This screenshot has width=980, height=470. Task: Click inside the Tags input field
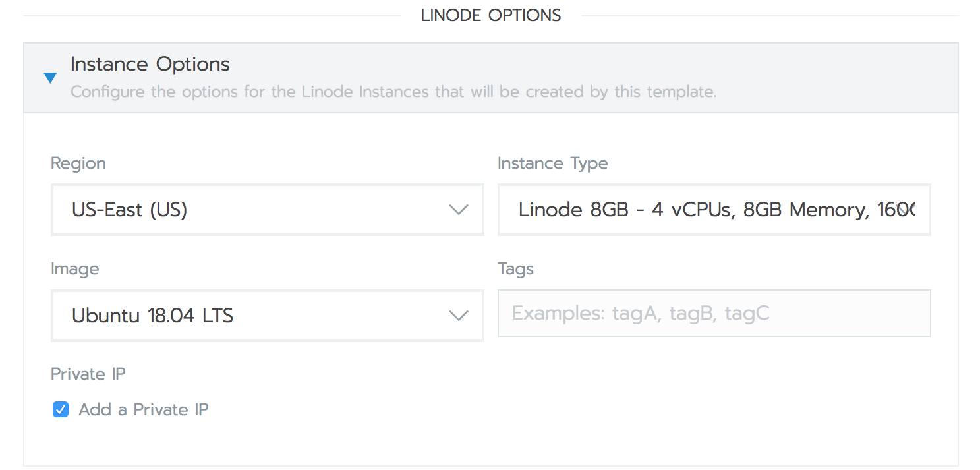point(714,314)
